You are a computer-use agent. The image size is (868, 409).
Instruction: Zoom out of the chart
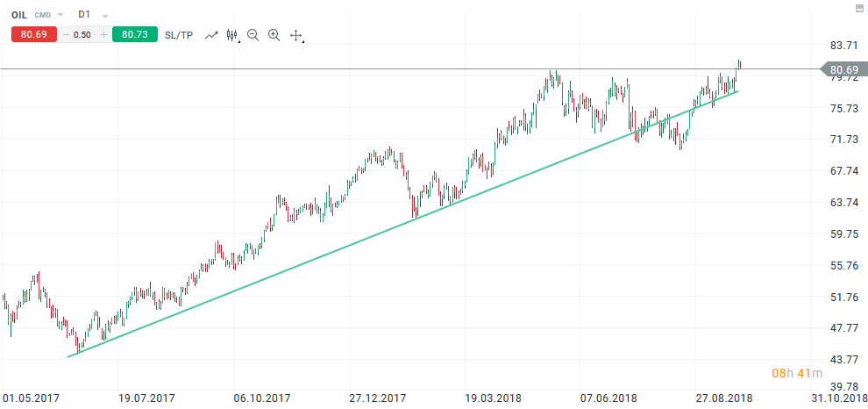253,35
